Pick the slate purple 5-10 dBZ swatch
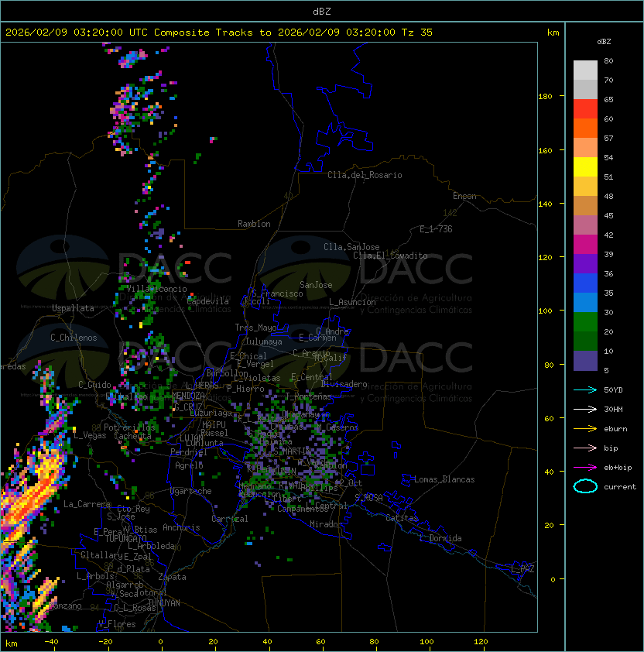This screenshot has width=644, height=652. (x=585, y=361)
